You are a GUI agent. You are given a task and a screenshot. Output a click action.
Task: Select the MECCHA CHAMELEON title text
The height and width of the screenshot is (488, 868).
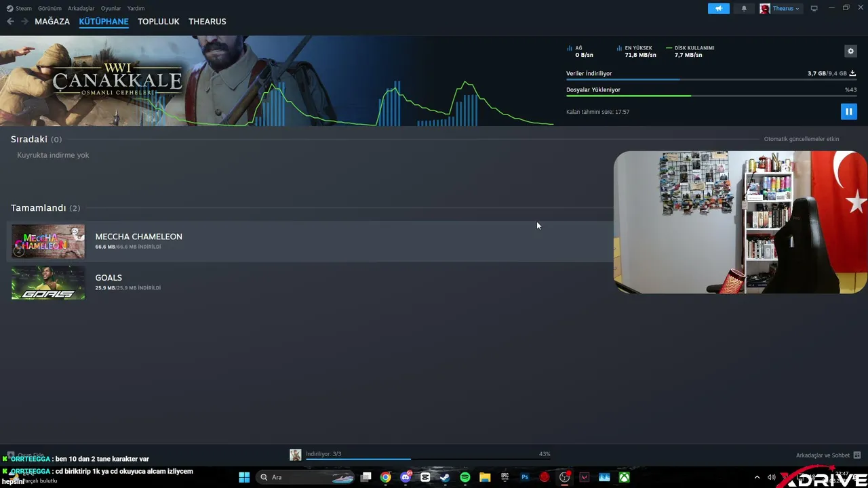(138, 237)
